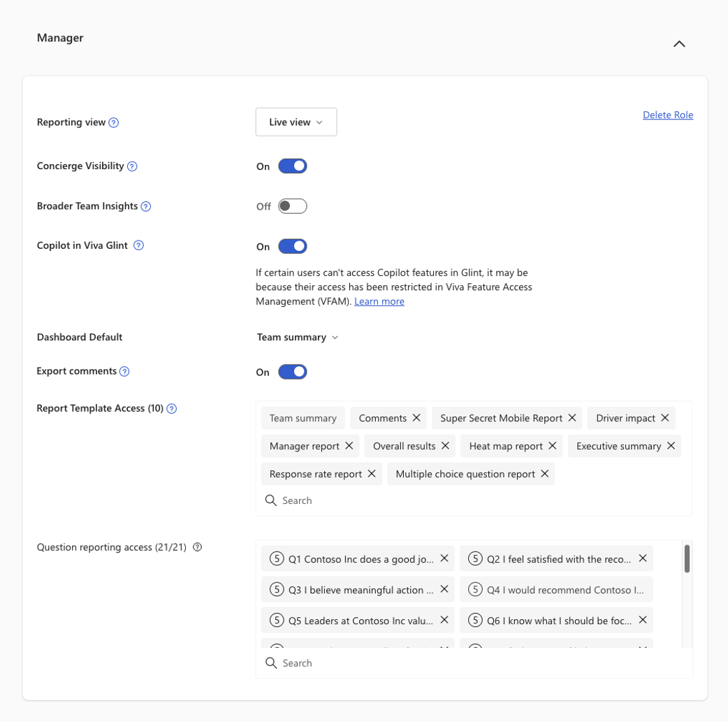Click the Q4 scale icon with number 5
Image resolution: width=728 pixels, height=722 pixels.
point(475,590)
